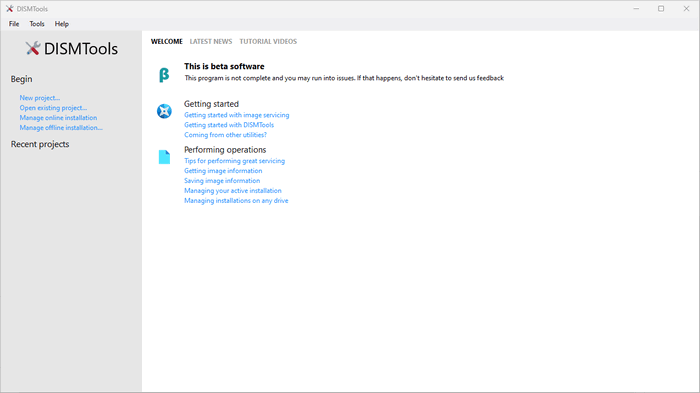Open Managing installations on any drive

(236, 201)
